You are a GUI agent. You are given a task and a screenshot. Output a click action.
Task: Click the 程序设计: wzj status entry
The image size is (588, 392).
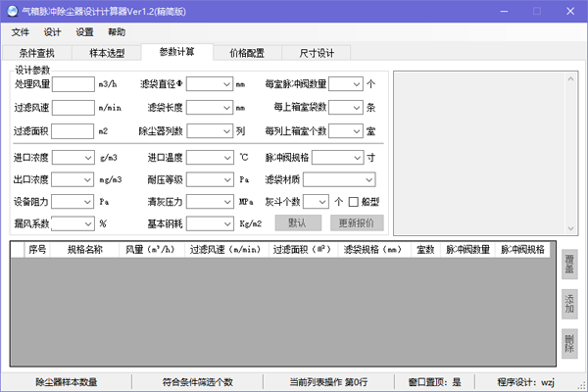(x=525, y=382)
